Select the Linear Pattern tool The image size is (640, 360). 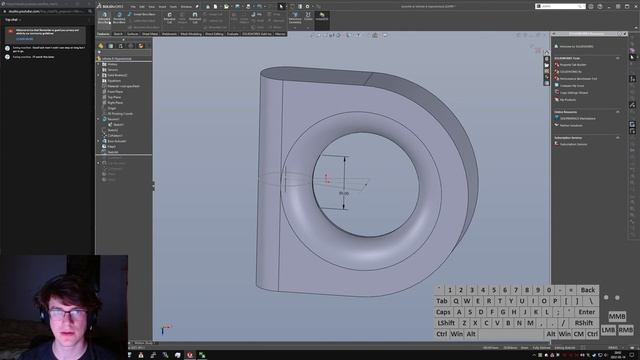244,18
